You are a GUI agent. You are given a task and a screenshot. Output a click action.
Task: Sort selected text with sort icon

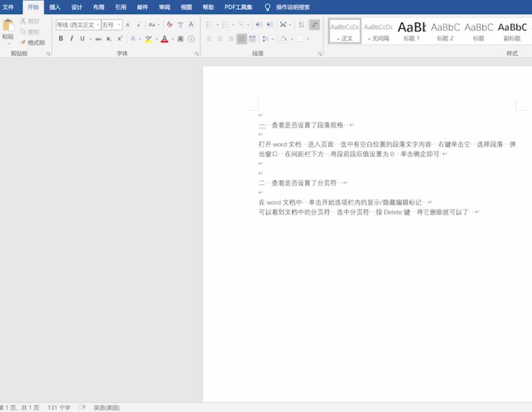[x=301, y=24]
